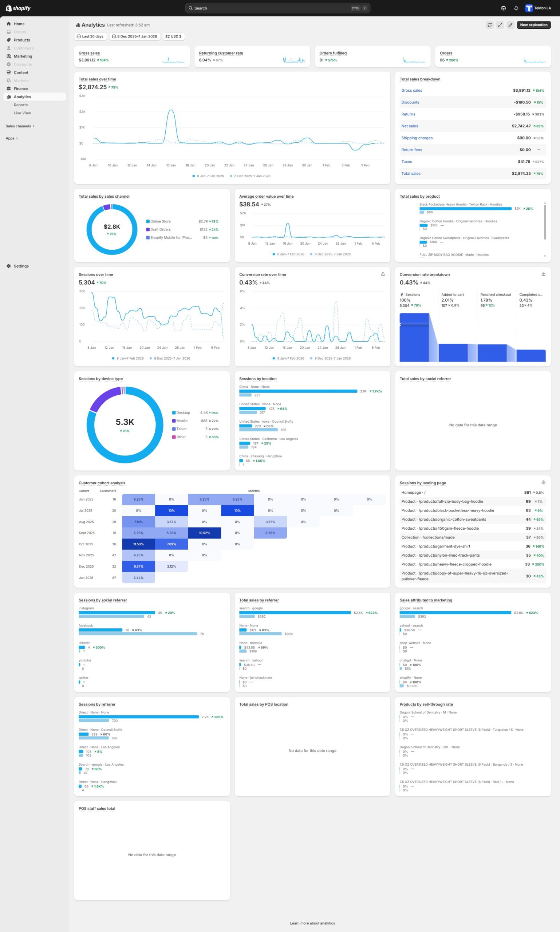Click the warning icon on Conversion rate over time

(x=383, y=274)
